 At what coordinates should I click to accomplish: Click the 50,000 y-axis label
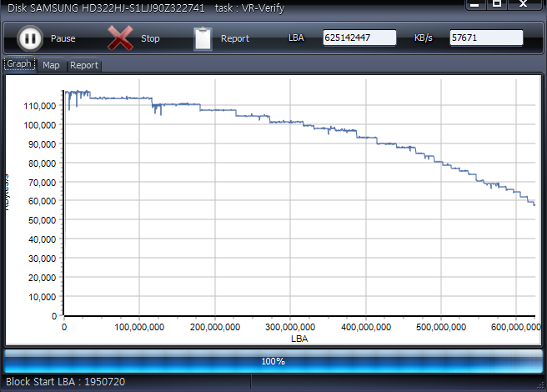pyautogui.click(x=42, y=220)
